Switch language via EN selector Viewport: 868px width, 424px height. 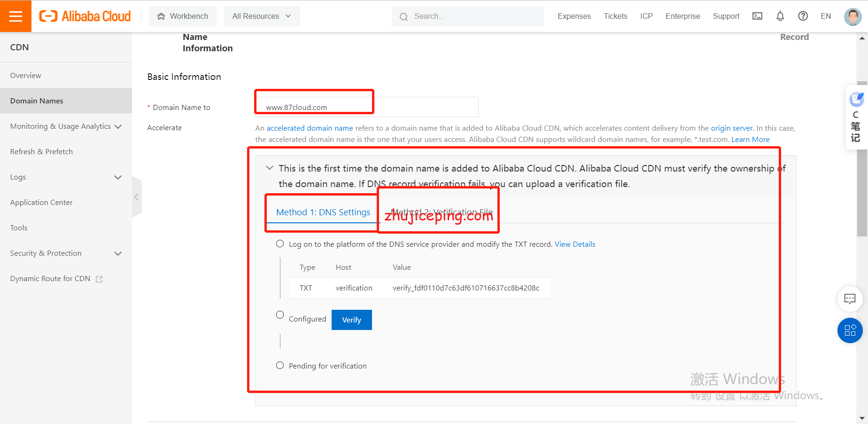(826, 16)
